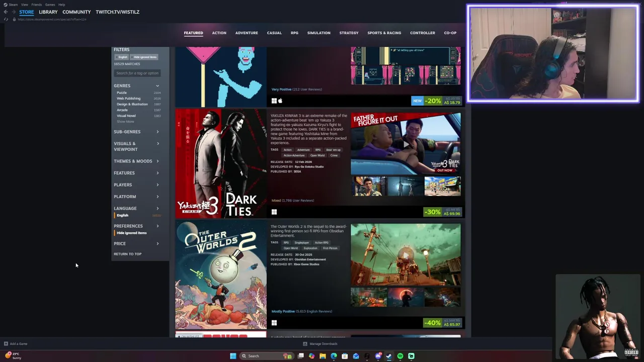Remove the Hide ignored items filter chip

point(145,57)
